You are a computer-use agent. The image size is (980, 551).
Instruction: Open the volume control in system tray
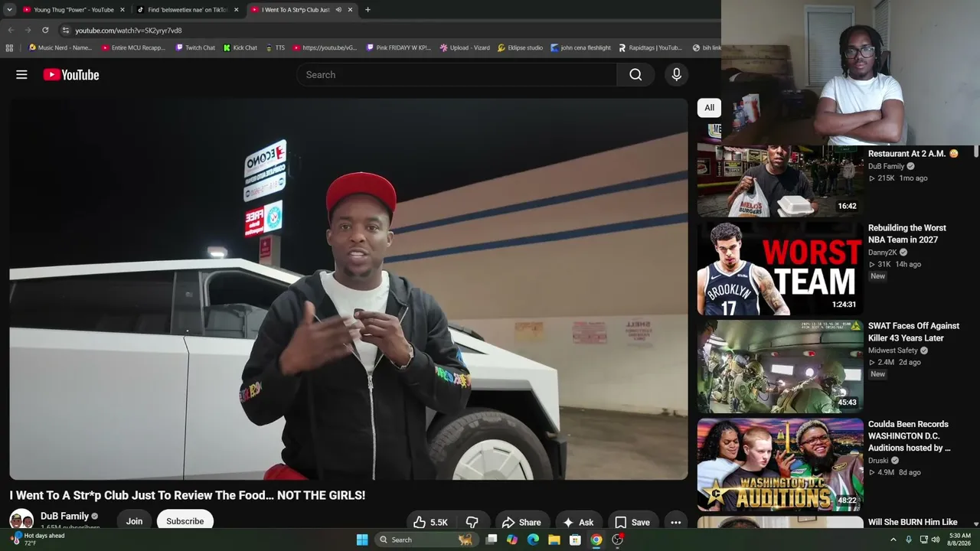tap(936, 540)
